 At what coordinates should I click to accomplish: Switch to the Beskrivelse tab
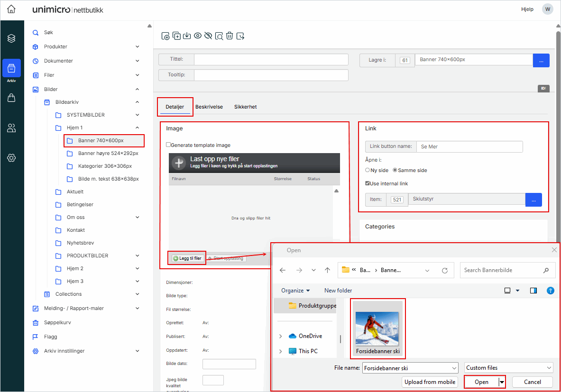(x=209, y=107)
